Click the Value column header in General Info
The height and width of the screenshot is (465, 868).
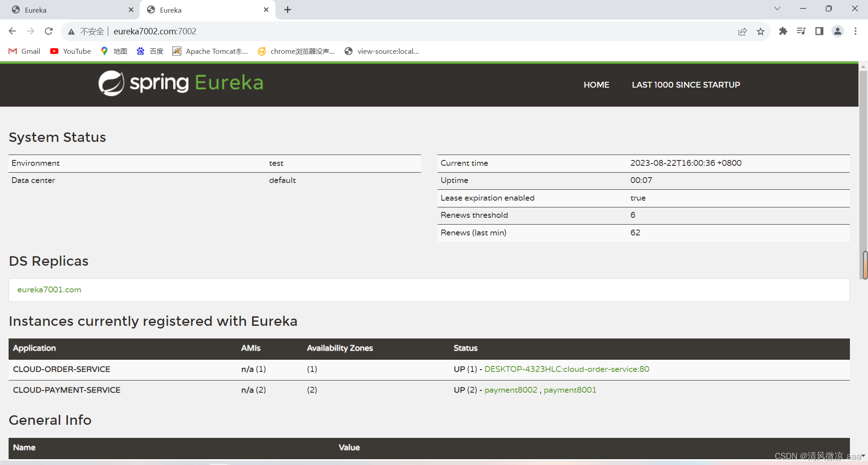[x=349, y=447]
